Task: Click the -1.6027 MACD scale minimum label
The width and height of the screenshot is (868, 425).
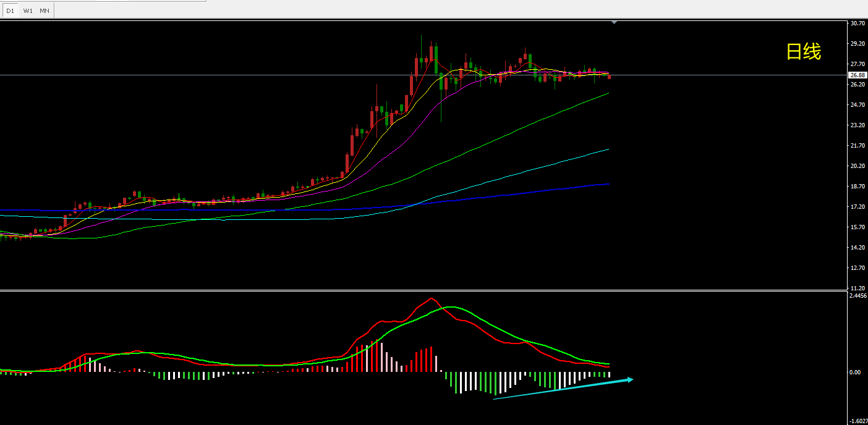Action: (858, 421)
